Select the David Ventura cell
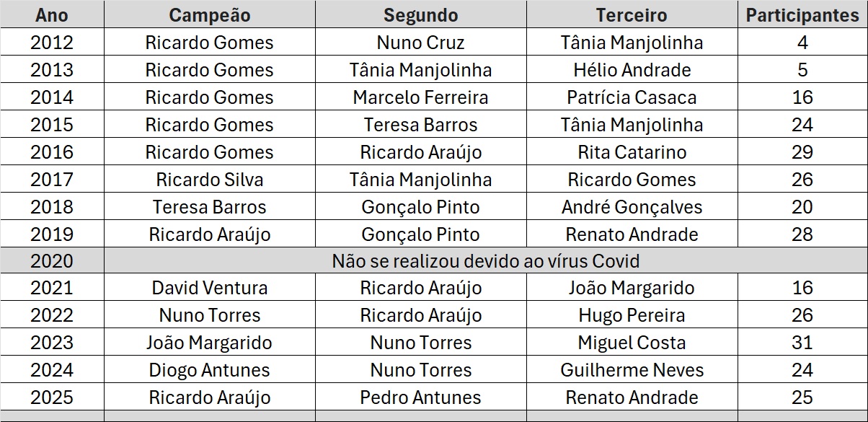This screenshot has height=422, width=868. pos(209,288)
